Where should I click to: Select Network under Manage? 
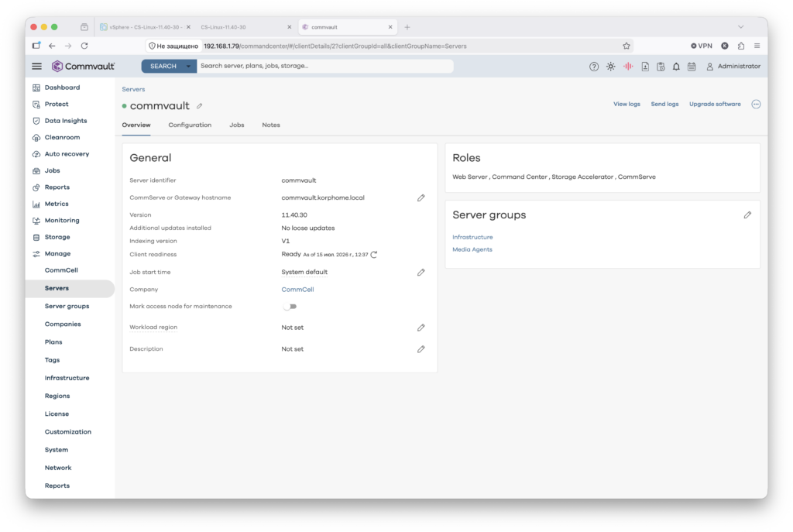[x=58, y=468]
